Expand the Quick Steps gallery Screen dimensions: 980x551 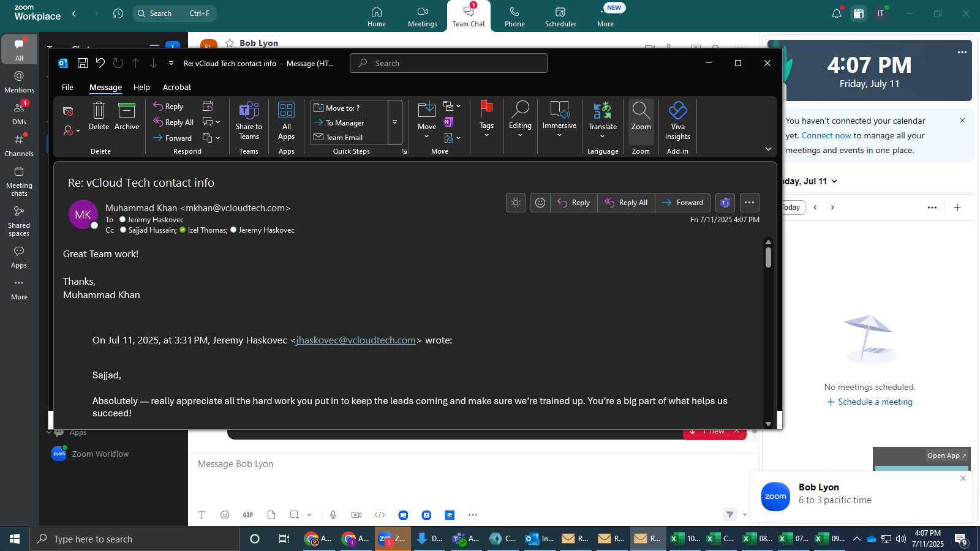pyautogui.click(x=395, y=122)
